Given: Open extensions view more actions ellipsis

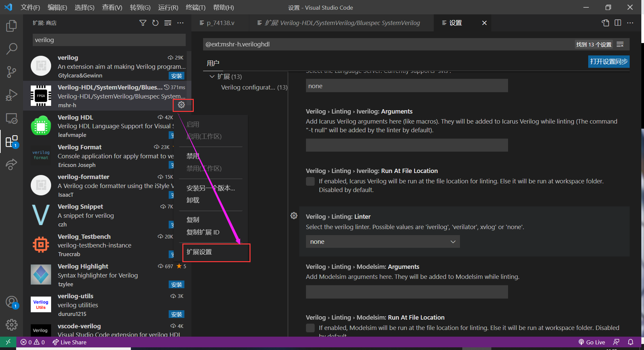Looking at the screenshot, I should click(180, 23).
